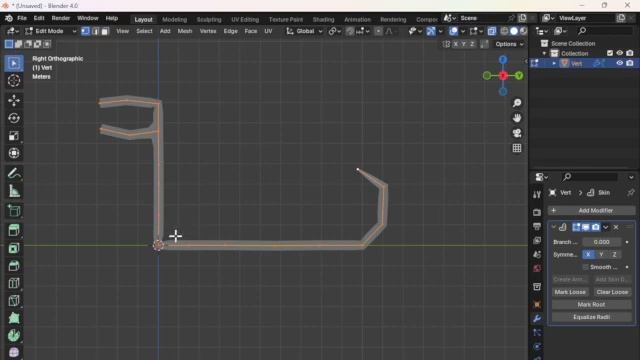
Task: Open the Render menu
Action: (x=61, y=18)
